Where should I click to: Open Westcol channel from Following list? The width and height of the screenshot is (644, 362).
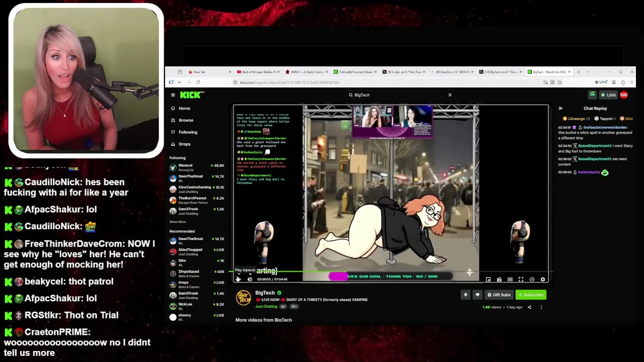click(x=197, y=167)
